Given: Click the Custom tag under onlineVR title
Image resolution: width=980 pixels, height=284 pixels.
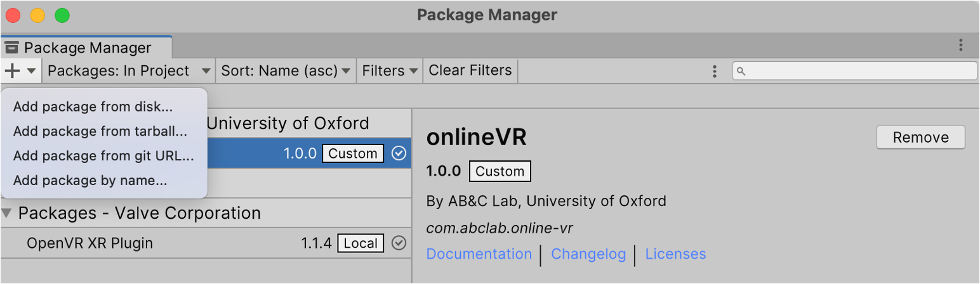Looking at the screenshot, I should point(500,171).
